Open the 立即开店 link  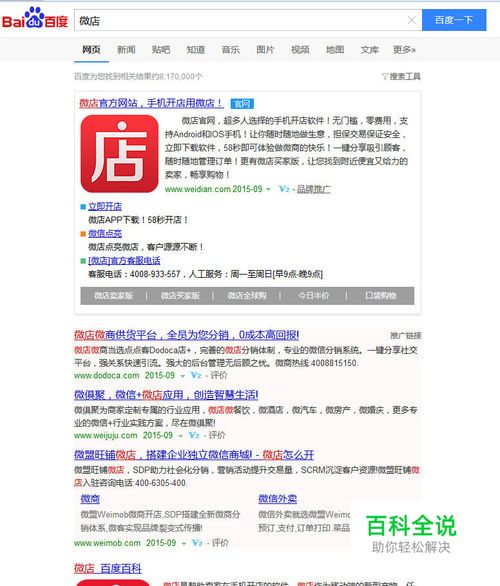pyautogui.click(x=105, y=206)
